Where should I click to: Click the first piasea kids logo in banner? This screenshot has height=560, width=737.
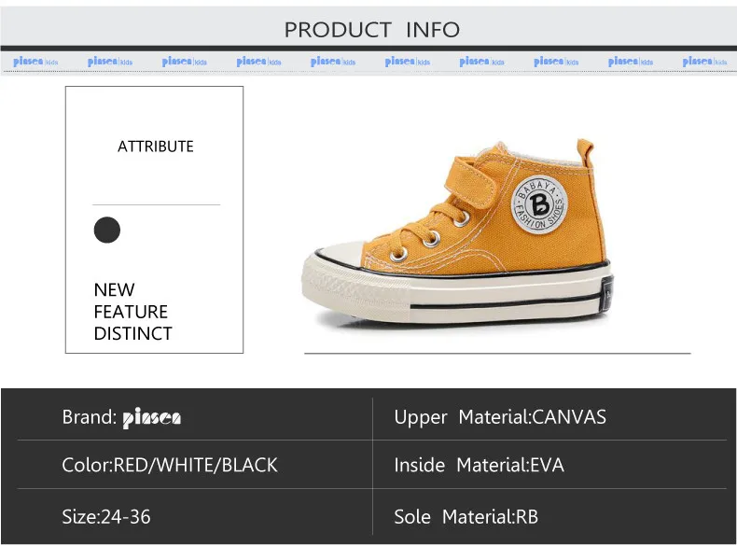(35, 62)
